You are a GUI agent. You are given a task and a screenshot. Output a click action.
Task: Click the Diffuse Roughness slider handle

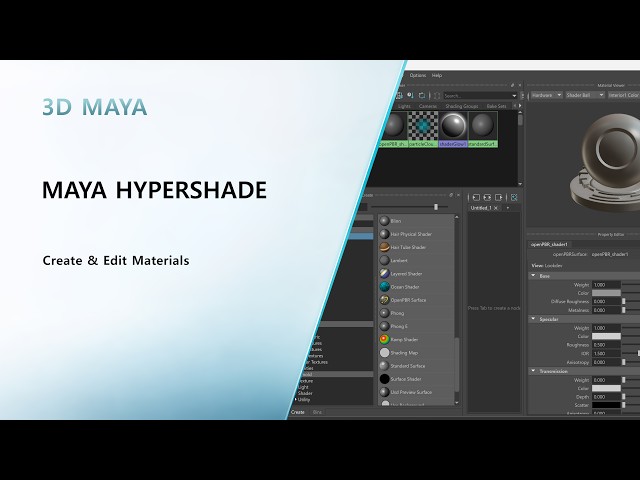click(624, 301)
